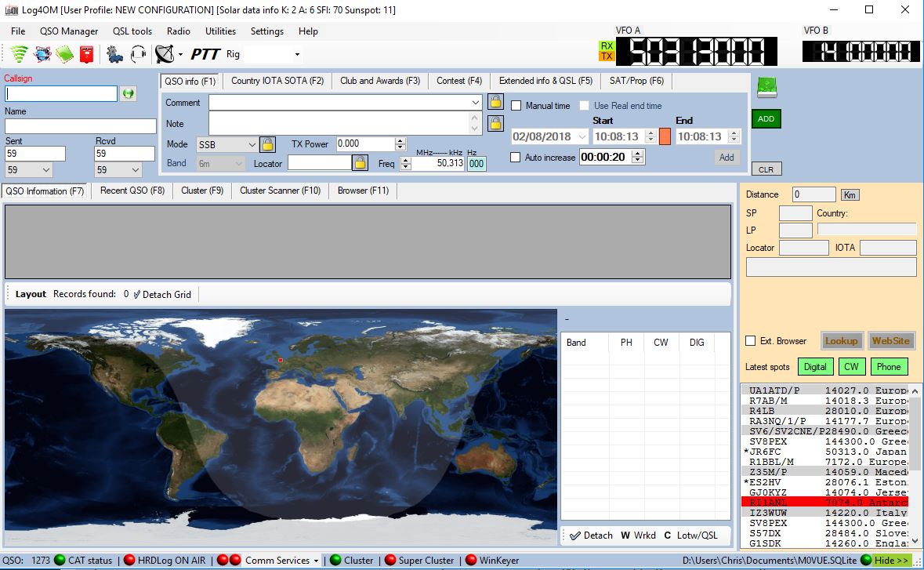Screen dimensions: 924x570
Task: Click the Hide panel green indicator
Action: pyautogui.click(x=866, y=560)
